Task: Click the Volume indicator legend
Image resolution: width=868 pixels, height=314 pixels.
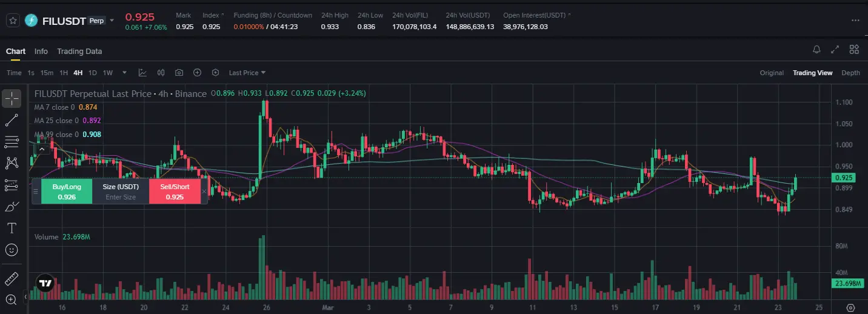Action: click(x=62, y=237)
